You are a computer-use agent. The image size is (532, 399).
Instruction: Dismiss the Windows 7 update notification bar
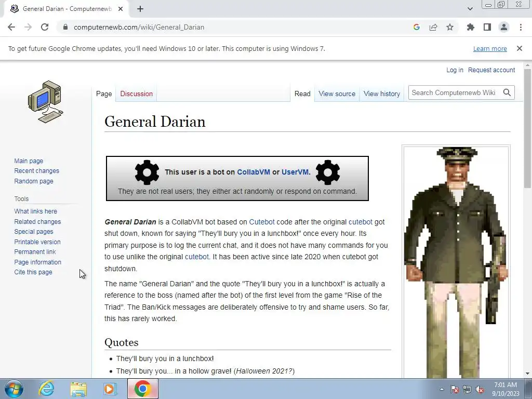(x=520, y=48)
